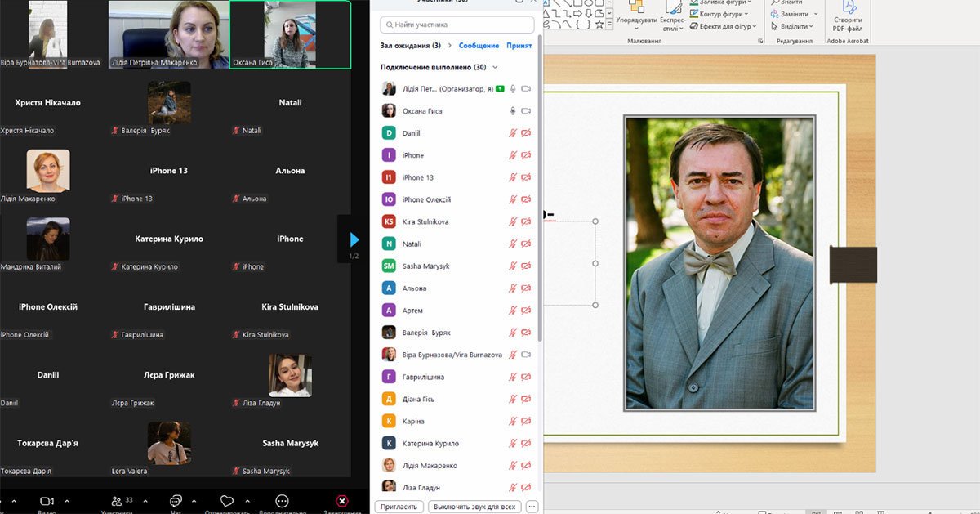Go to next page of video gallery
Screen dimensions: 980x514
coord(354,239)
